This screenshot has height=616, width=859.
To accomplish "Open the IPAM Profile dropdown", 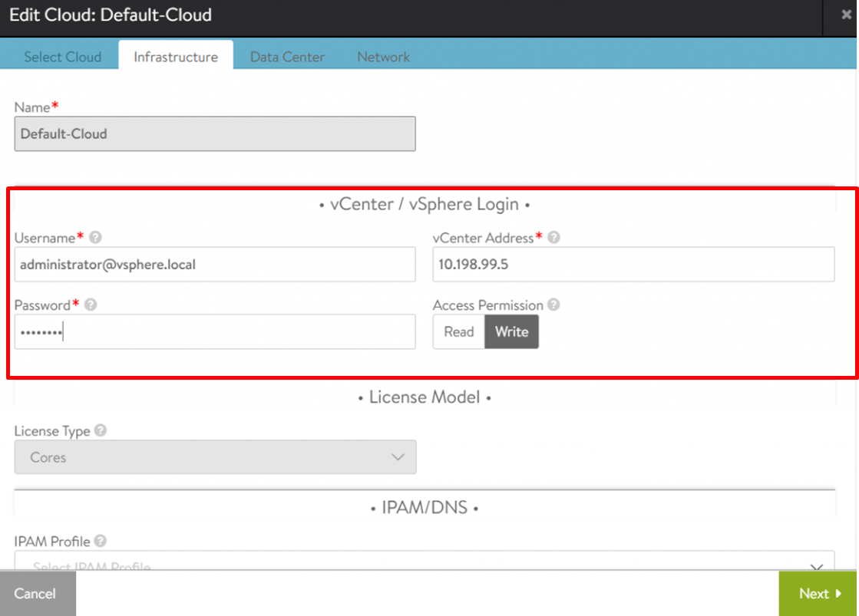I will pyautogui.click(x=425, y=561).
